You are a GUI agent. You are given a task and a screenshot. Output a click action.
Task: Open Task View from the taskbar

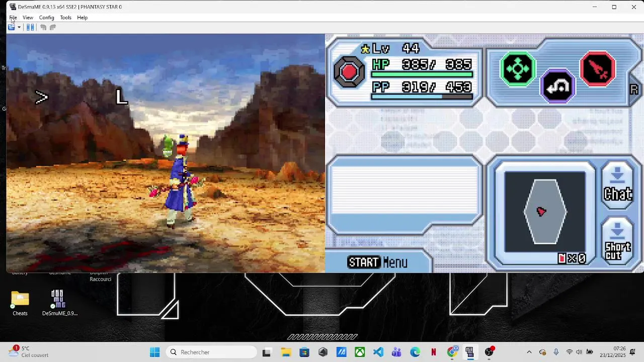267,352
